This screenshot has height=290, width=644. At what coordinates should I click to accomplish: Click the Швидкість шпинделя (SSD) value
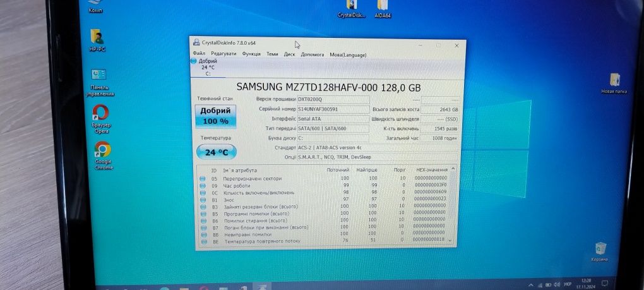pyautogui.click(x=440, y=119)
